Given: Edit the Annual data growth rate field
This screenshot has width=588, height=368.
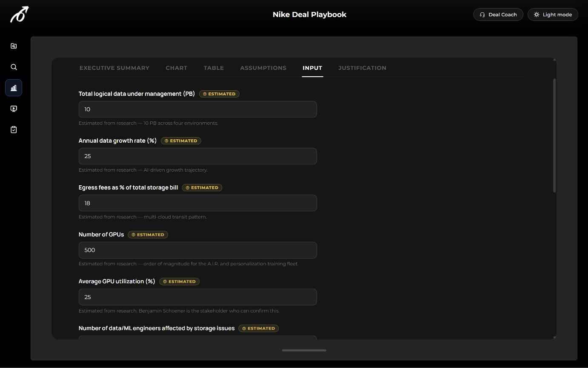Looking at the screenshot, I should 198,156.
